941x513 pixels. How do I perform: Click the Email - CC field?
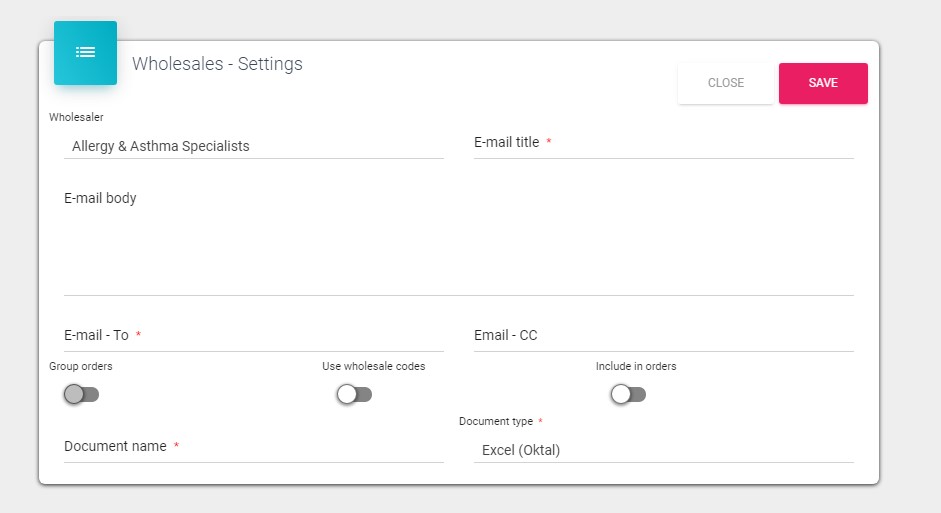tap(663, 336)
